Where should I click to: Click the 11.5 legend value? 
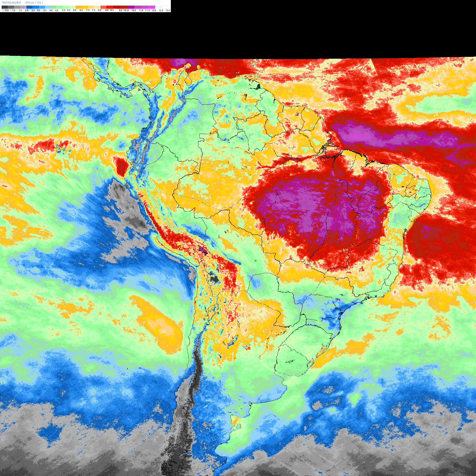(147, 10)
